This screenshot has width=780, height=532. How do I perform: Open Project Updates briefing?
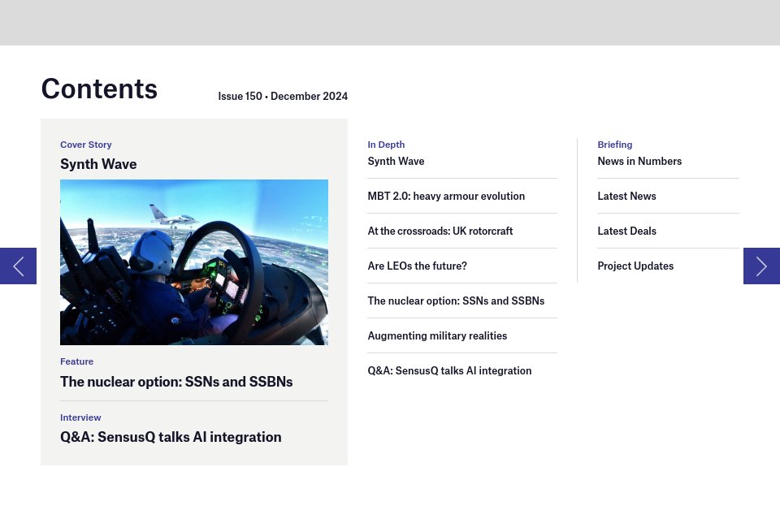pyautogui.click(x=635, y=266)
